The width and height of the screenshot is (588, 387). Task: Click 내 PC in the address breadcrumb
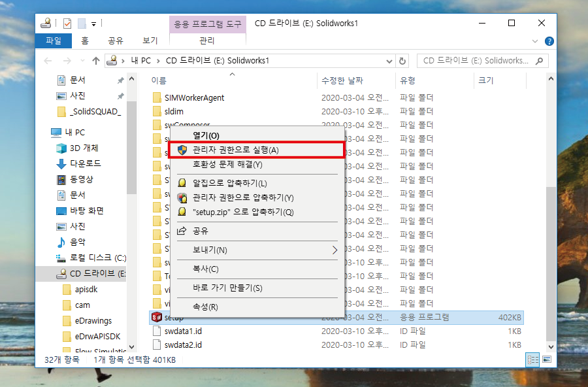[x=140, y=61]
